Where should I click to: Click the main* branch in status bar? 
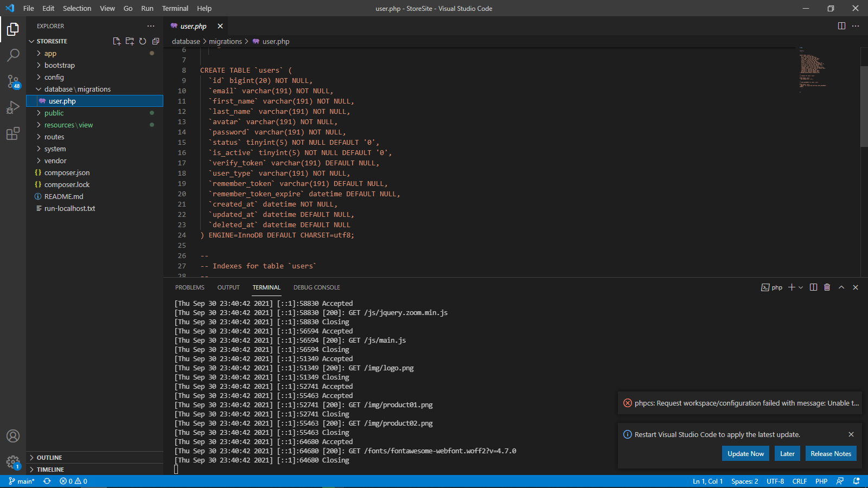22,481
